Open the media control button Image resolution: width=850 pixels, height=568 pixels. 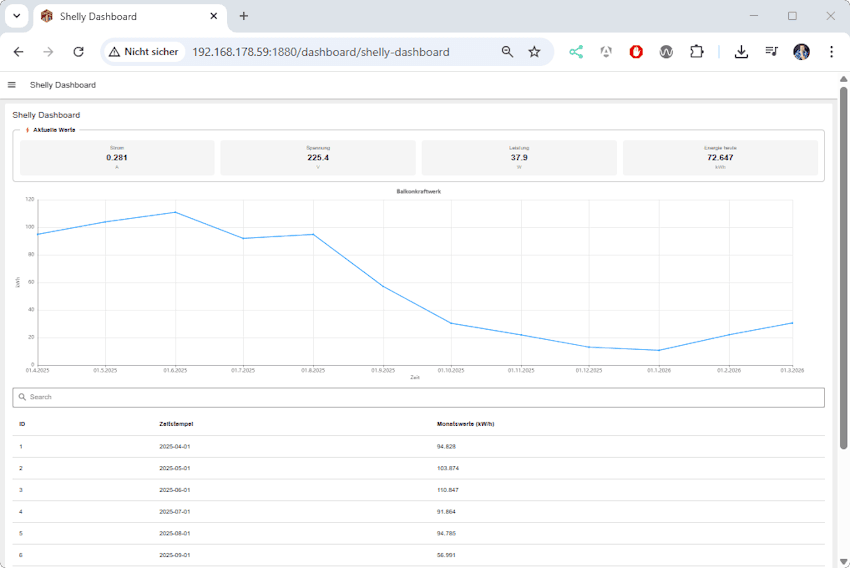771,52
